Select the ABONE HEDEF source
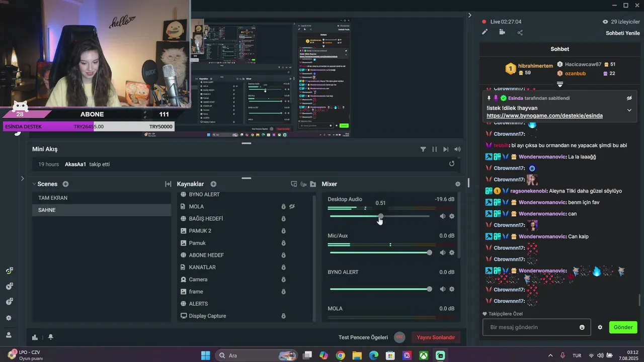The width and height of the screenshot is (644, 362). pyautogui.click(x=206, y=255)
